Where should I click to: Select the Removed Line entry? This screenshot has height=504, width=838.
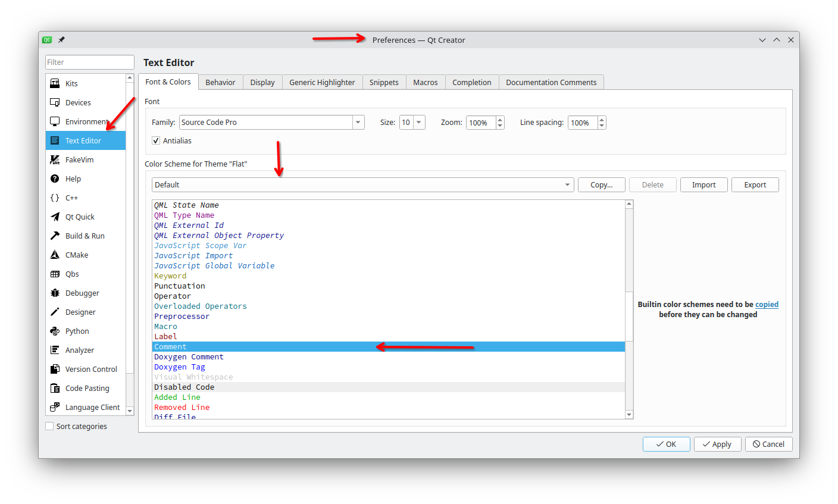(x=389, y=407)
